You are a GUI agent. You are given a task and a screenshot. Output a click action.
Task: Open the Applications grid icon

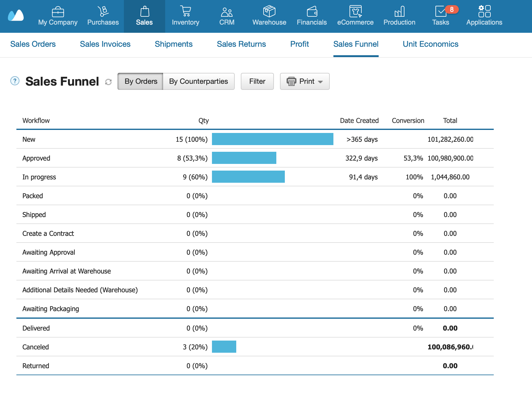[x=484, y=11]
